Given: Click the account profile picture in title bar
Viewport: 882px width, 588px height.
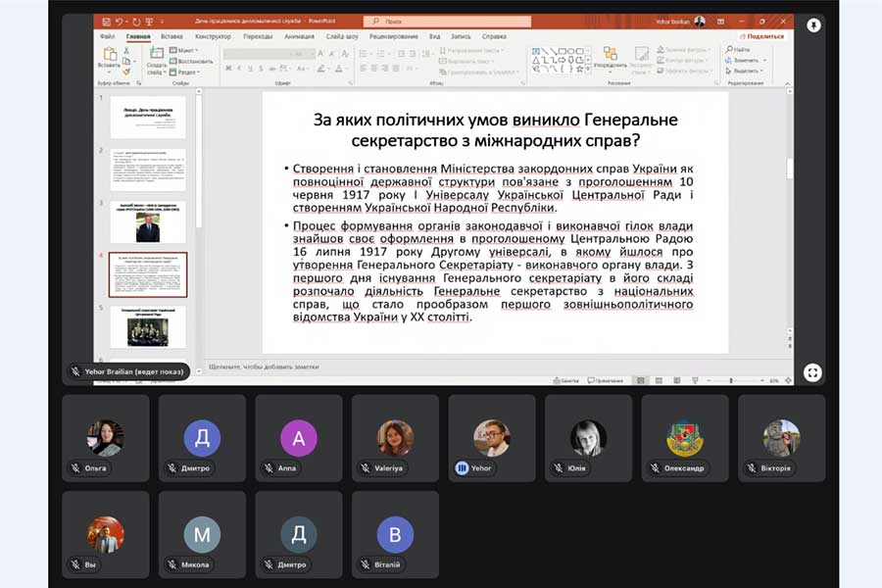Looking at the screenshot, I should click(x=700, y=22).
